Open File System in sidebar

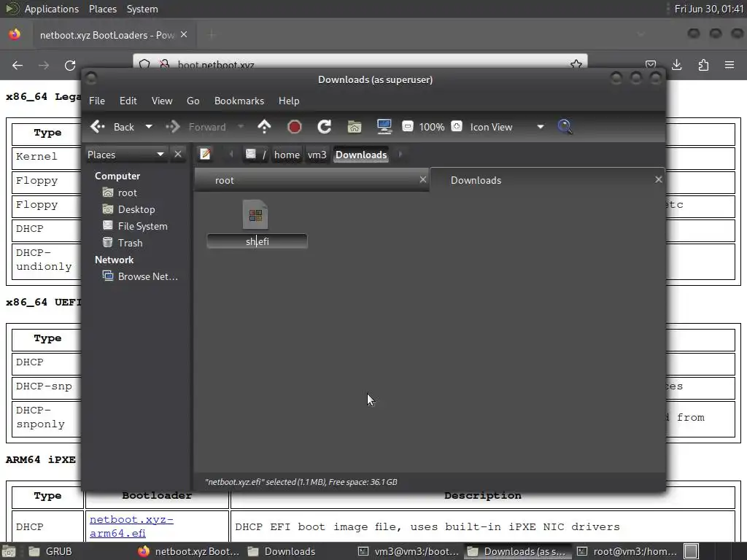(x=142, y=226)
